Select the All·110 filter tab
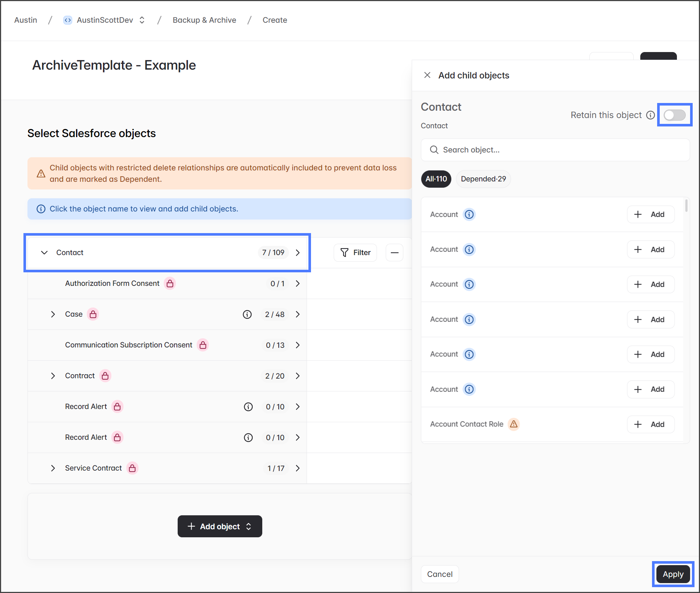 [436, 179]
